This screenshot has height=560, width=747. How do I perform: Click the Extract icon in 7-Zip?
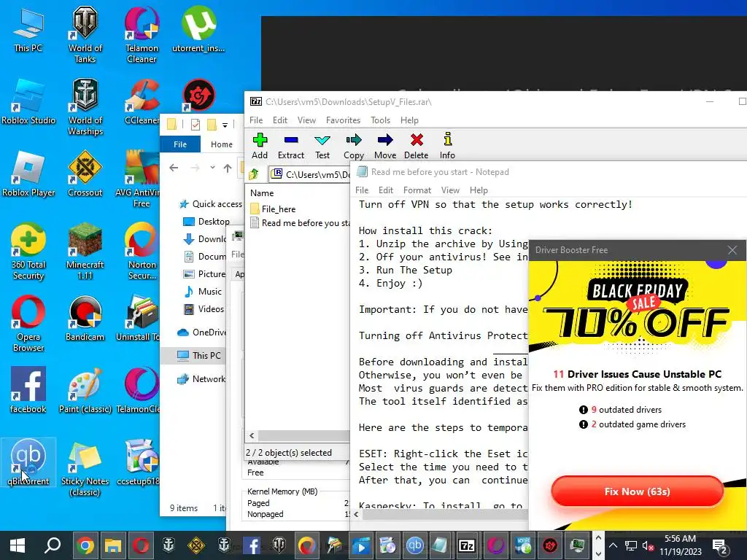(x=290, y=146)
